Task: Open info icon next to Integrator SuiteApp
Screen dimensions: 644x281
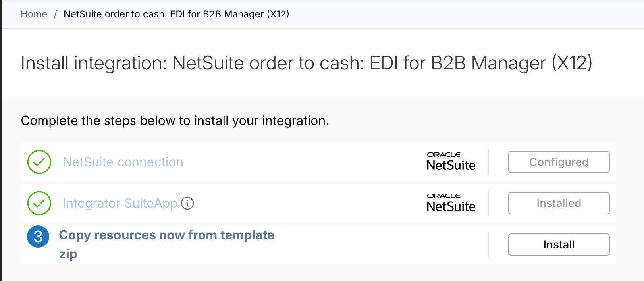Action: pos(187,203)
